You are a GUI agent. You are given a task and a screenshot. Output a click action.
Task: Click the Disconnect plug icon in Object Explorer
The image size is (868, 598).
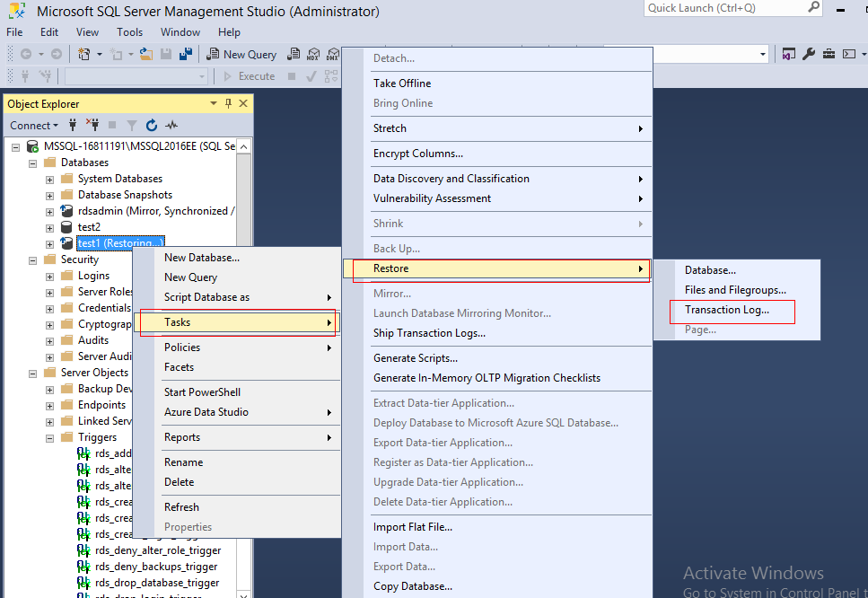[x=92, y=125]
